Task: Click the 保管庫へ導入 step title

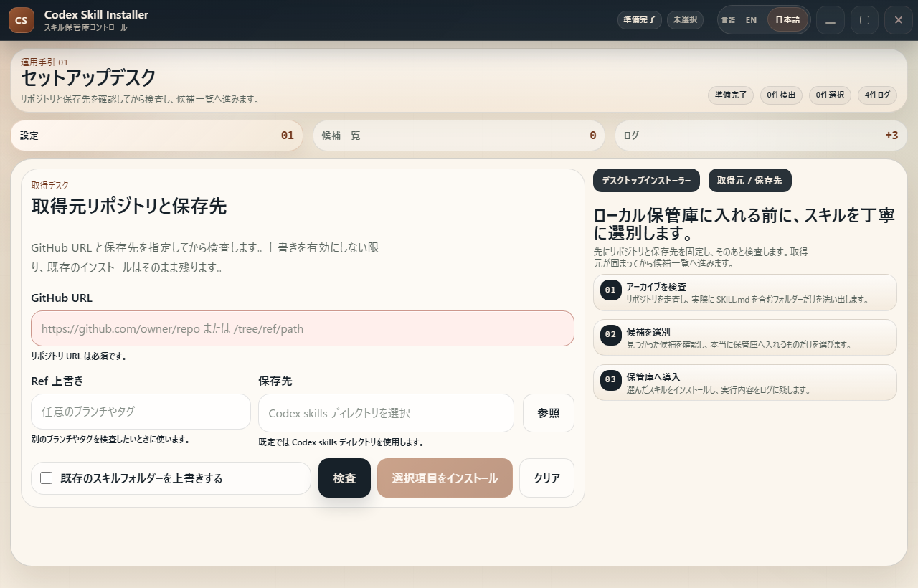Action: pos(653,377)
